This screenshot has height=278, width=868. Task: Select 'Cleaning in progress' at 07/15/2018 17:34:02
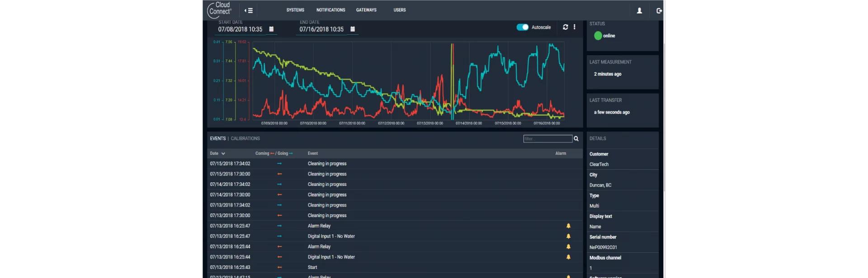(327, 163)
